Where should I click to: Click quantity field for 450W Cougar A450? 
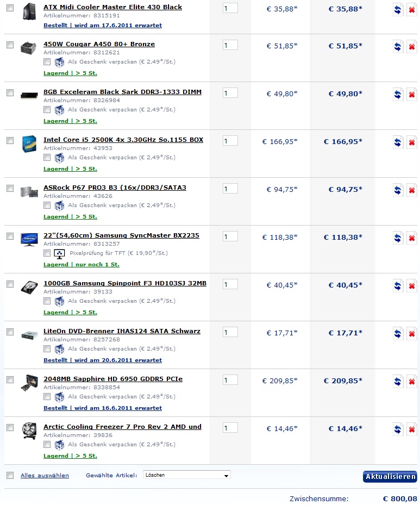click(x=230, y=45)
